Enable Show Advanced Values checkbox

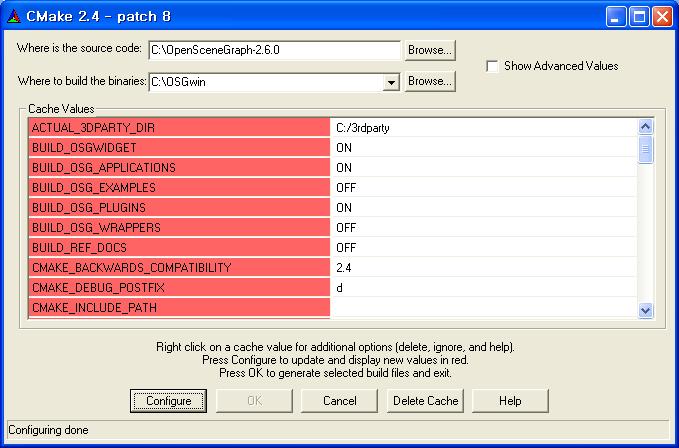click(492, 66)
